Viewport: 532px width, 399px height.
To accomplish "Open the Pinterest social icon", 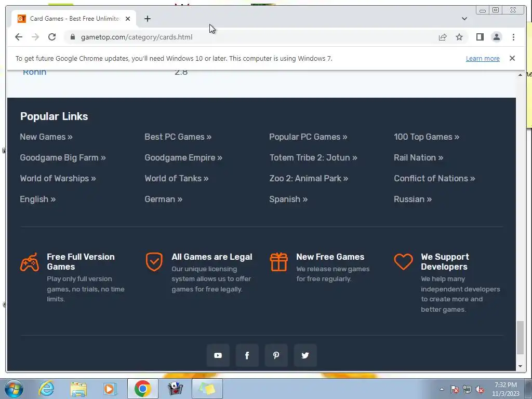I will [276, 355].
